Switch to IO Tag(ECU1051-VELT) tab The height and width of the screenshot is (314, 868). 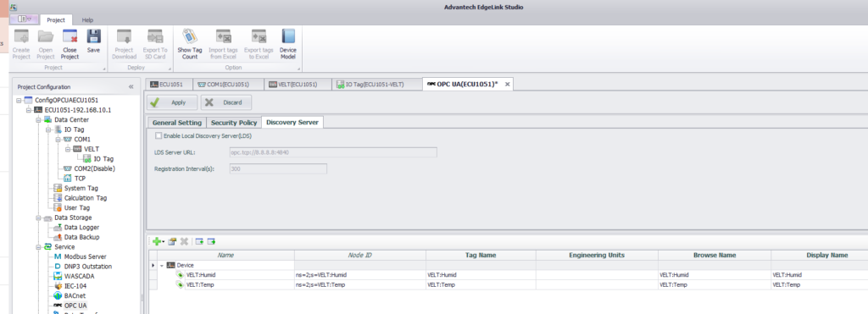click(x=376, y=84)
